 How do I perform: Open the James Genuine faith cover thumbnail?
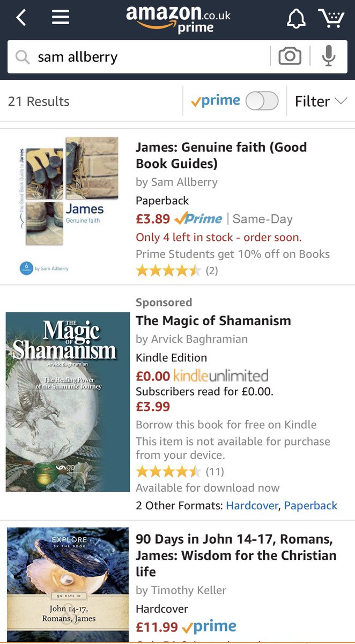65,206
